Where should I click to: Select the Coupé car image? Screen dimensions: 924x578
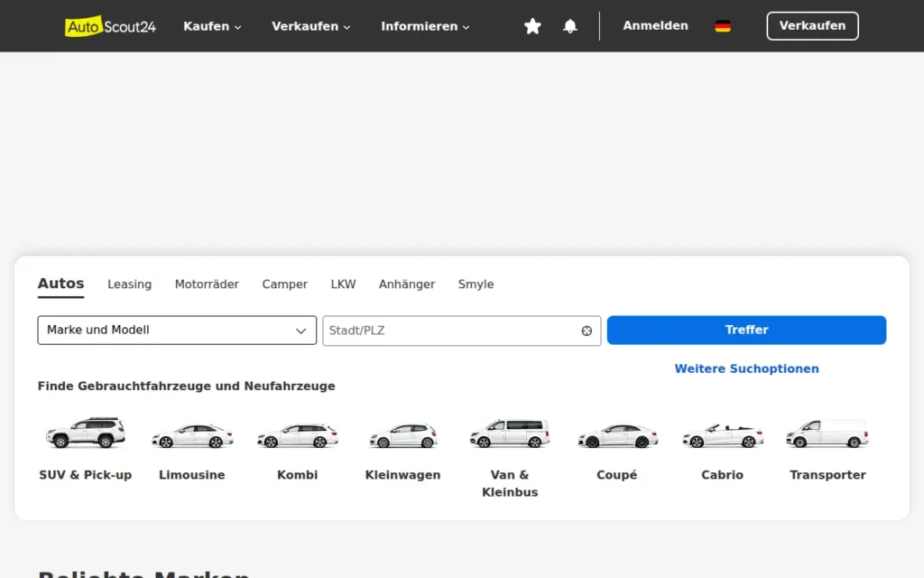click(617, 436)
